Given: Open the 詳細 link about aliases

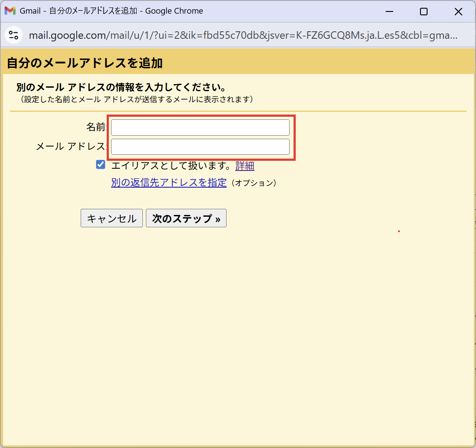Looking at the screenshot, I should pyautogui.click(x=245, y=166).
